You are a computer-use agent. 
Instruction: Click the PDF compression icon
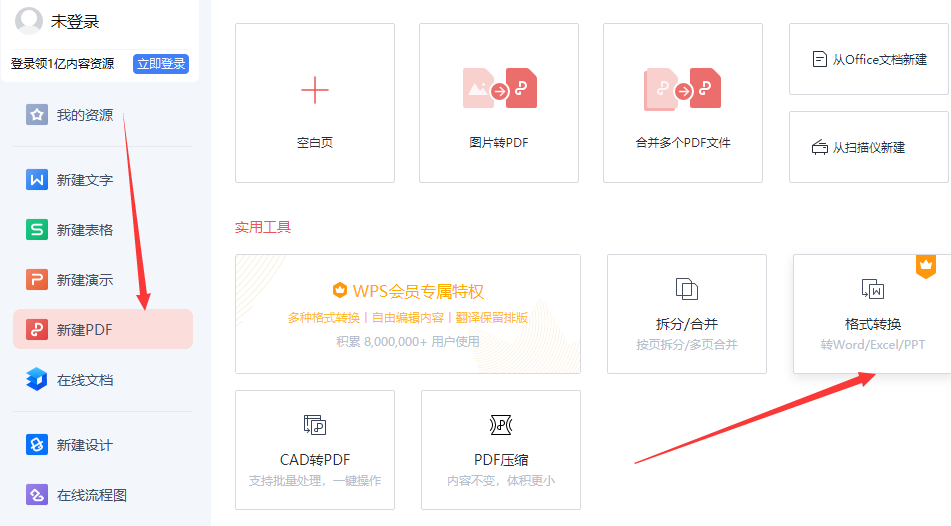[x=501, y=425]
